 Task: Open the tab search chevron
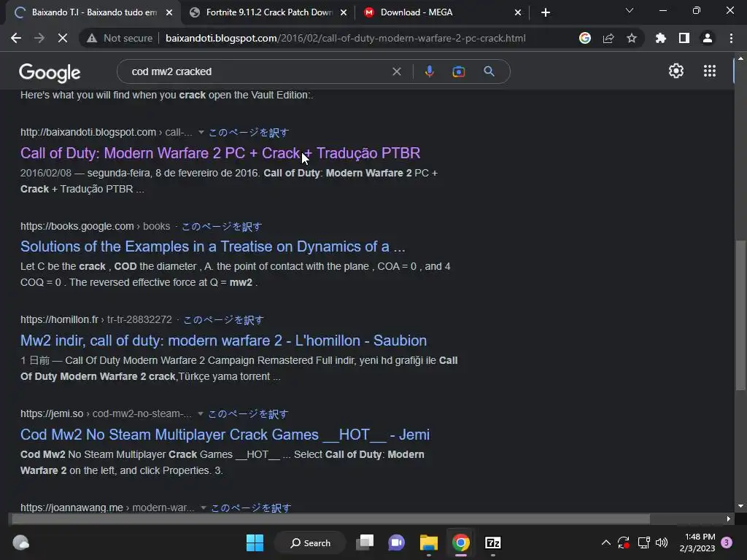630,10
